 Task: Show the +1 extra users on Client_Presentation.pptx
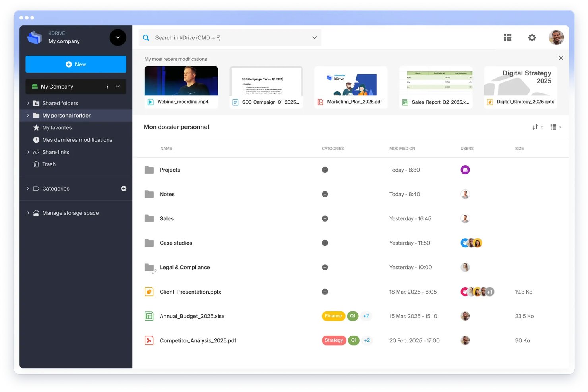(x=490, y=292)
